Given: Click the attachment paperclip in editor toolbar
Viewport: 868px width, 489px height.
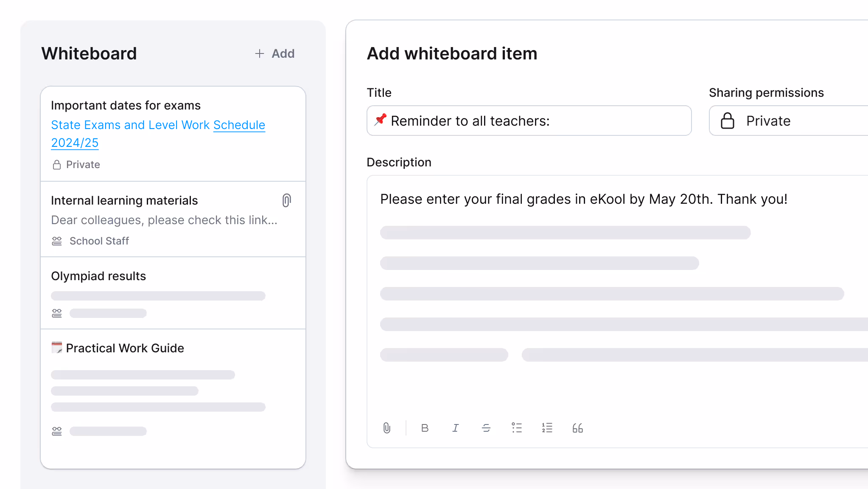Looking at the screenshot, I should 386,428.
